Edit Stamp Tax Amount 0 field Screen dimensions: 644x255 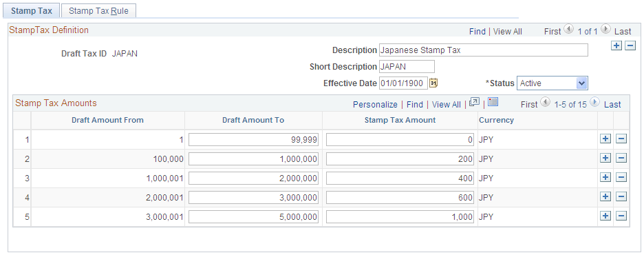pyautogui.click(x=400, y=140)
